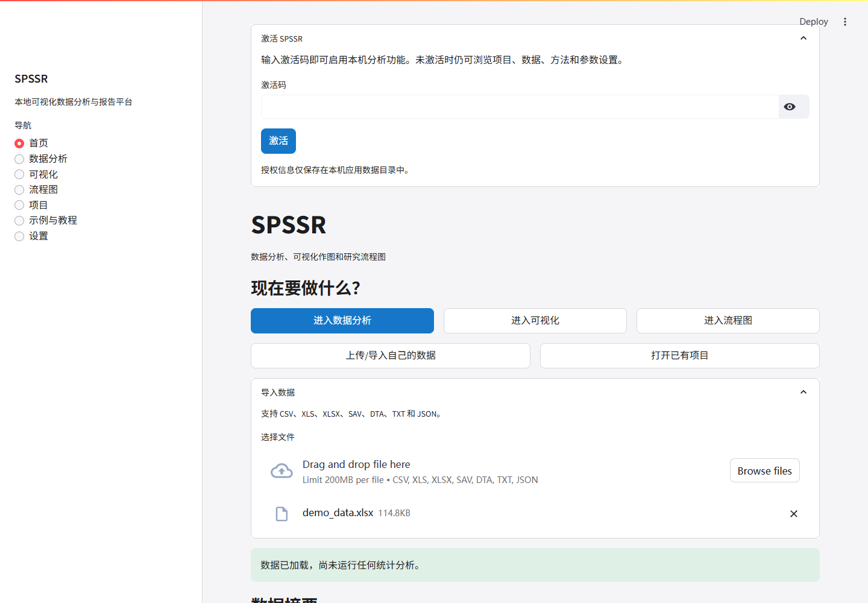Click 上传/导入自己的数据 button

click(391, 356)
